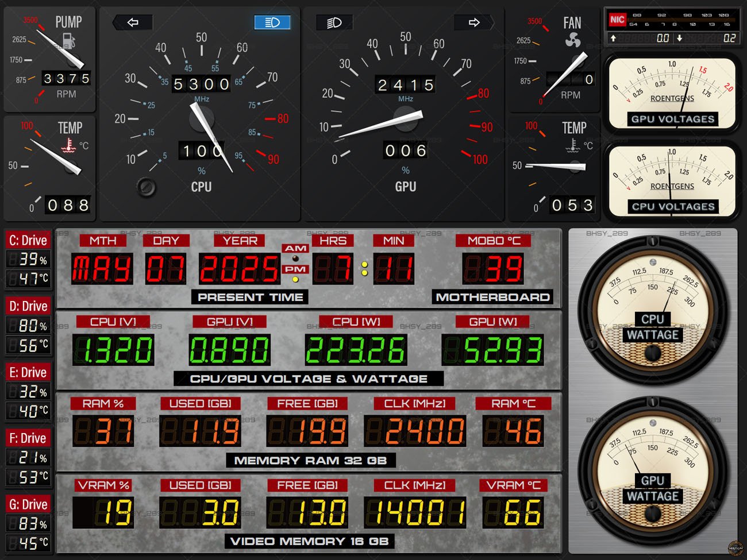Select the C: Drive label
Screen dimensions: 747x560
pos(28,240)
